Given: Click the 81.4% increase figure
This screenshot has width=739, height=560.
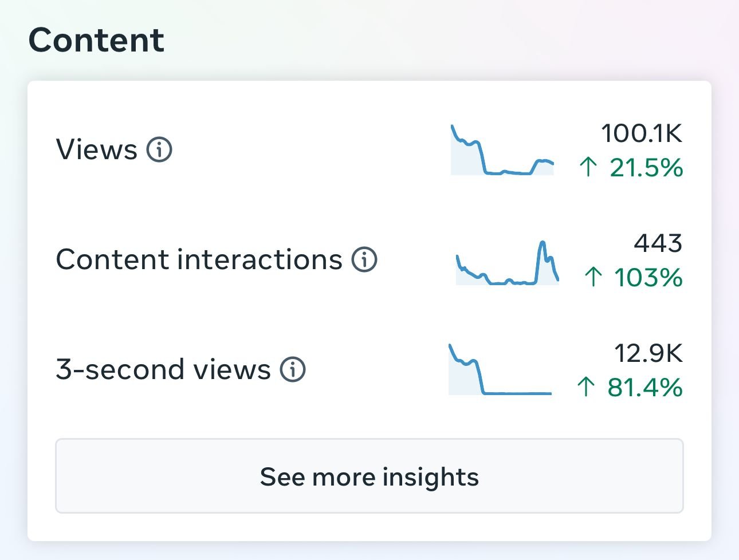Looking at the screenshot, I should 645,388.
